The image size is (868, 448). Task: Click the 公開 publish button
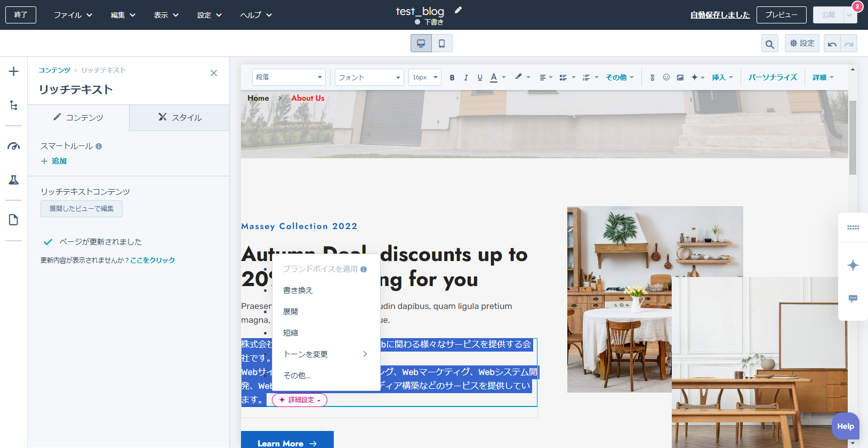click(x=829, y=15)
